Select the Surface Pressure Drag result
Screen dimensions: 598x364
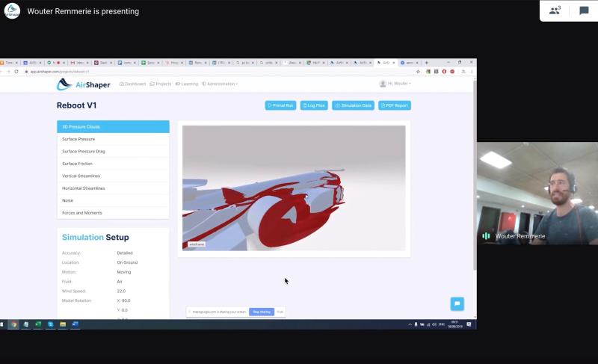(114, 151)
